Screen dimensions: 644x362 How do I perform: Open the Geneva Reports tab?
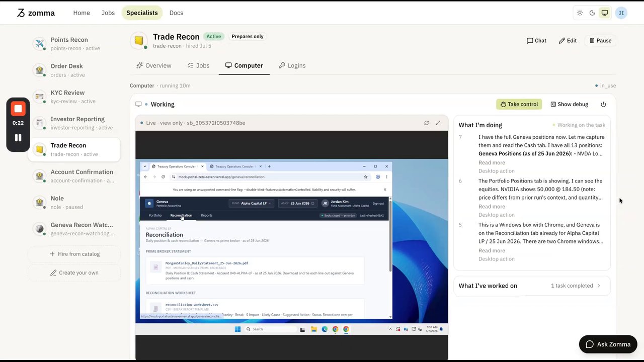point(206,215)
